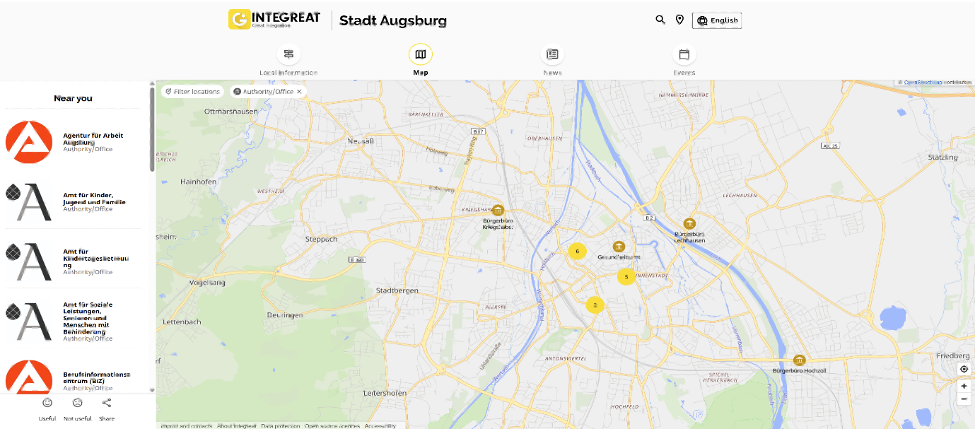Viewport: 976px width, 431px height.
Task: Switch to the News tab
Action: [552, 55]
